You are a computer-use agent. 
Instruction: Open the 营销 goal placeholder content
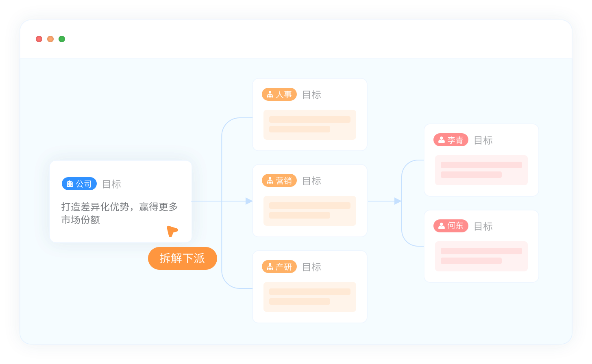(x=310, y=211)
